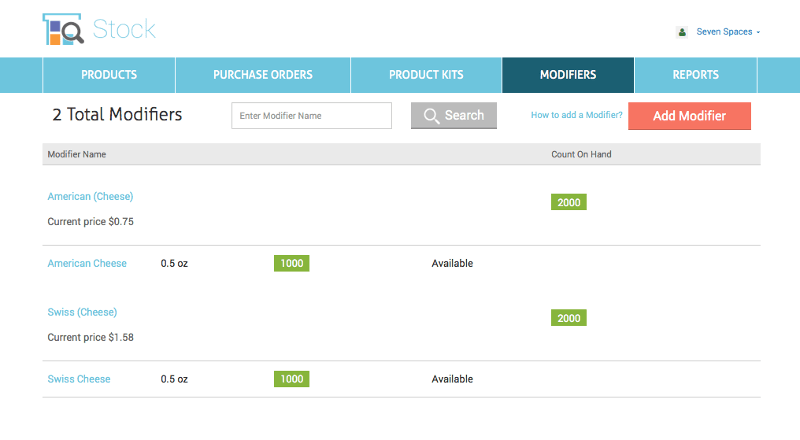800x440 pixels.
Task: Click Available status in Swiss Cheese row
Action: 452,379
